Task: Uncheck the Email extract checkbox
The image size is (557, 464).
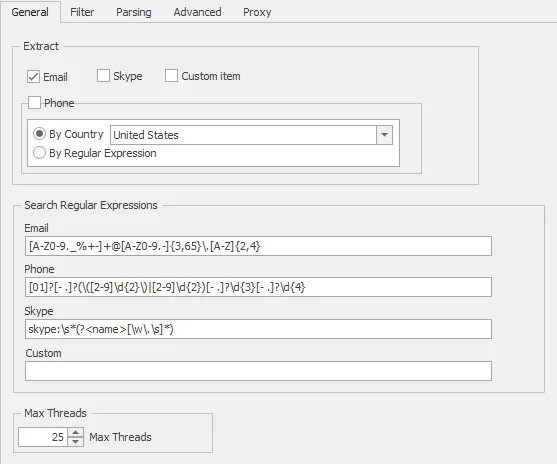Action: click(x=33, y=76)
